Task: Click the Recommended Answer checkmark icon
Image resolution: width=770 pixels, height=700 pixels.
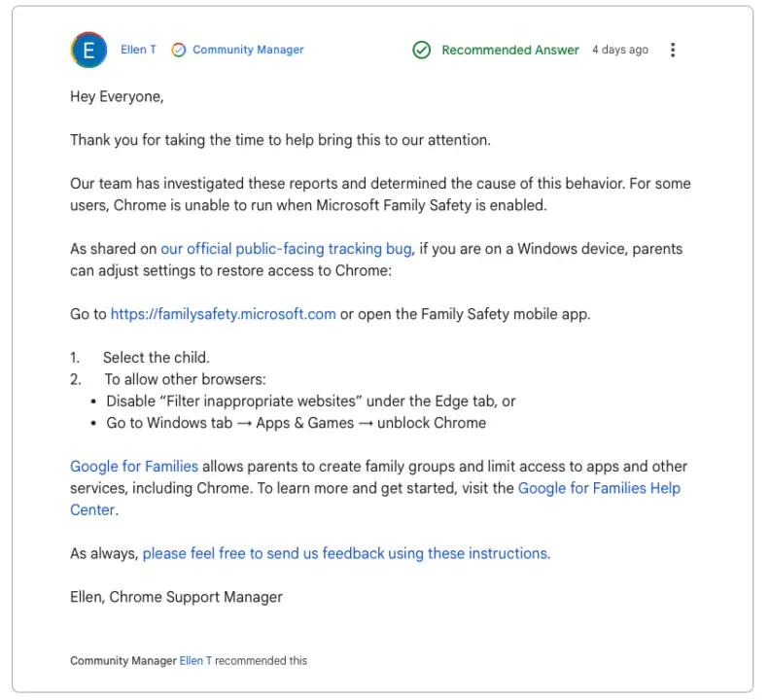Action: 421,50
